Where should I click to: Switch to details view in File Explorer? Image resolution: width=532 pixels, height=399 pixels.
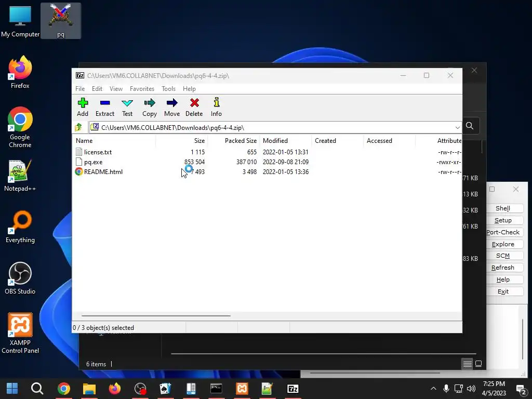[x=467, y=364]
